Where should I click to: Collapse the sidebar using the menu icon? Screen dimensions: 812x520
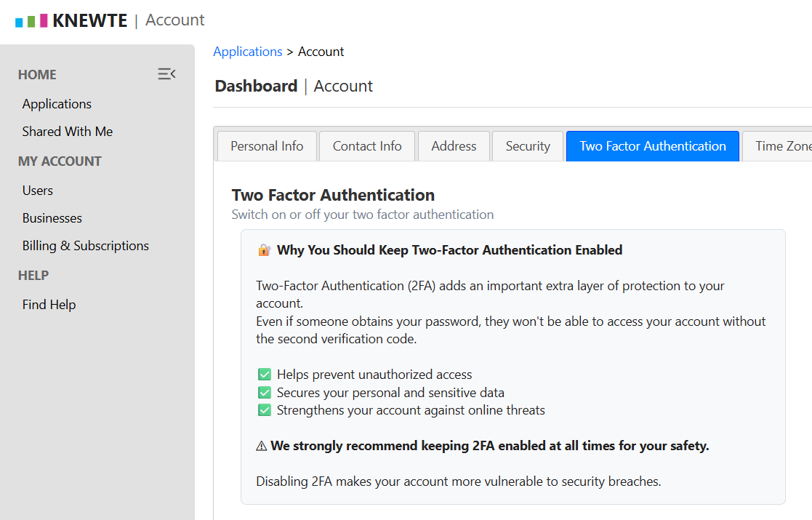(166, 73)
